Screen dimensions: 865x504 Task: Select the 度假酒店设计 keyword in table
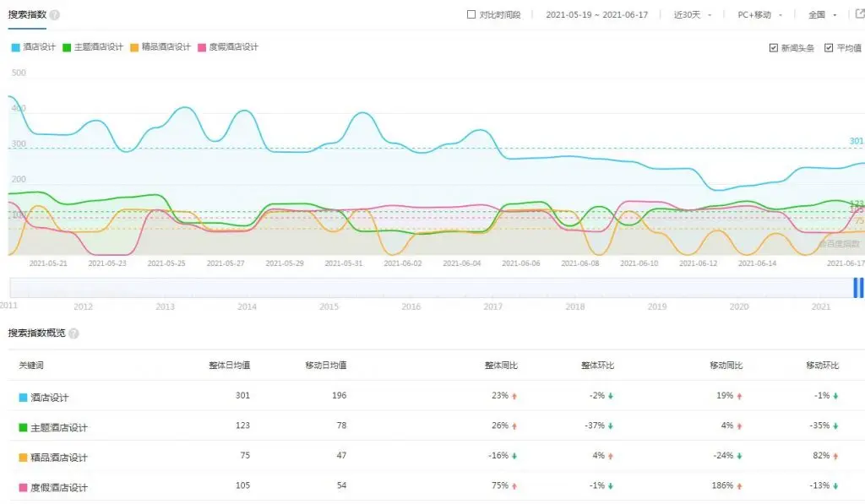pos(59,487)
